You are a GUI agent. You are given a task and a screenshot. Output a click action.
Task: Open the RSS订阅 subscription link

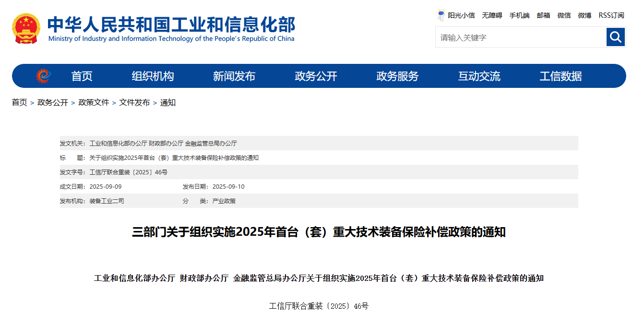pyautogui.click(x=611, y=15)
